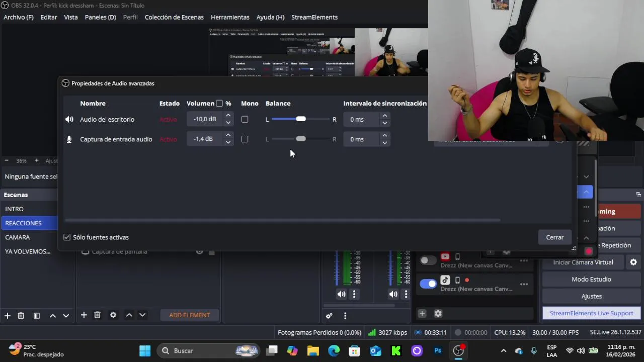Open File Explorer from the taskbar
This screenshot has width=644, height=362.
[x=313, y=351]
